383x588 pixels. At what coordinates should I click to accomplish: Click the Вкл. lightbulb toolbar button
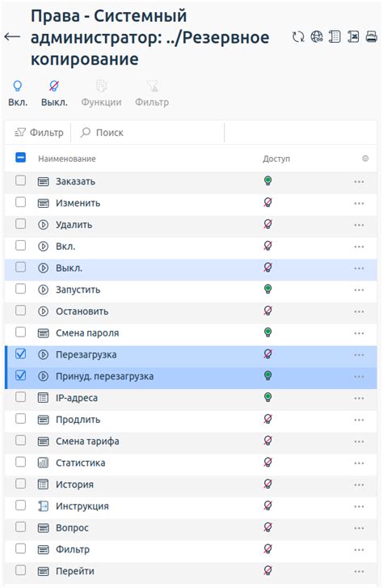tap(18, 93)
